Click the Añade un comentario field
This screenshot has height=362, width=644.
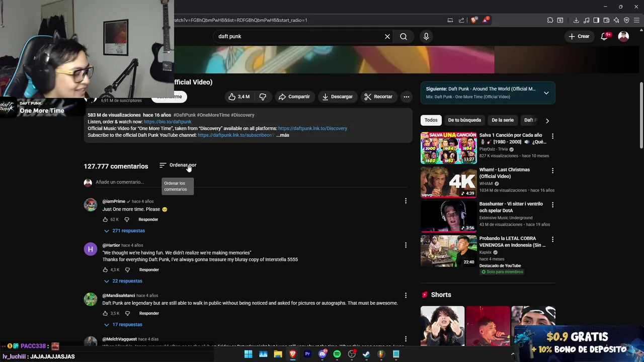tap(251, 182)
